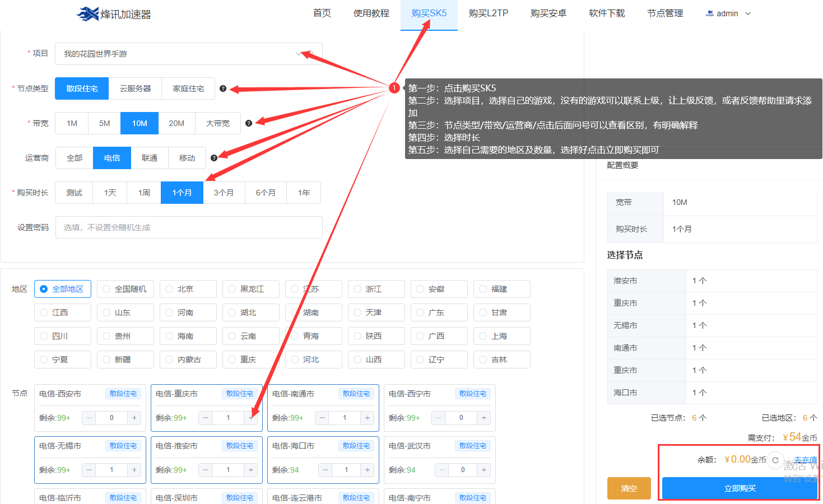The width and height of the screenshot is (823, 504).
Task: Select 北京 as the region
Action: pos(188,289)
